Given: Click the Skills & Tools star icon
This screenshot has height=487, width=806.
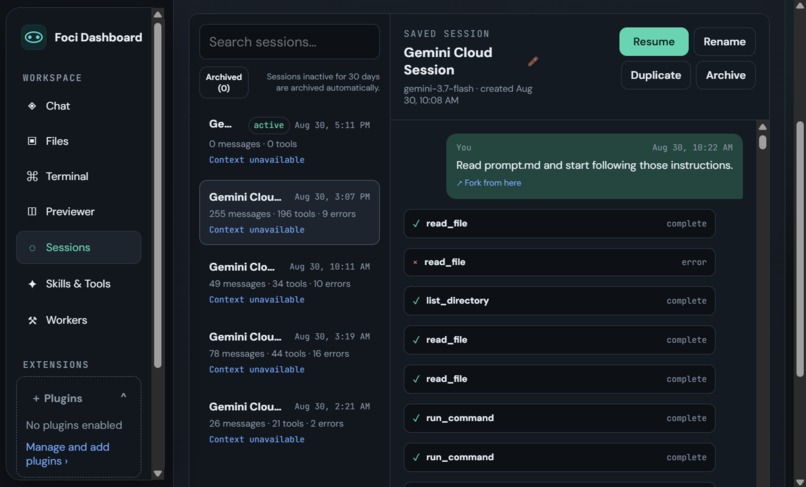Looking at the screenshot, I should [32, 284].
